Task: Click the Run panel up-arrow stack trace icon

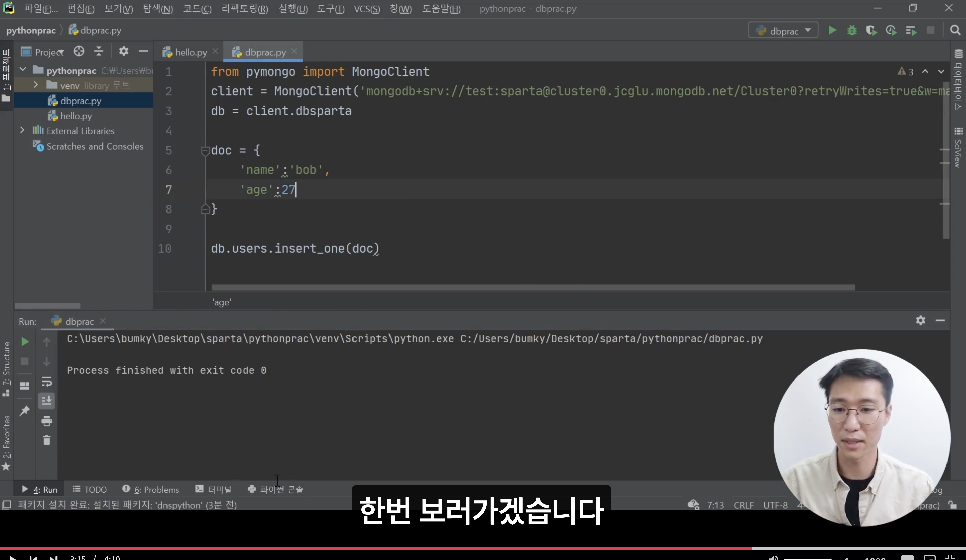Action: pyautogui.click(x=46, y=342)
